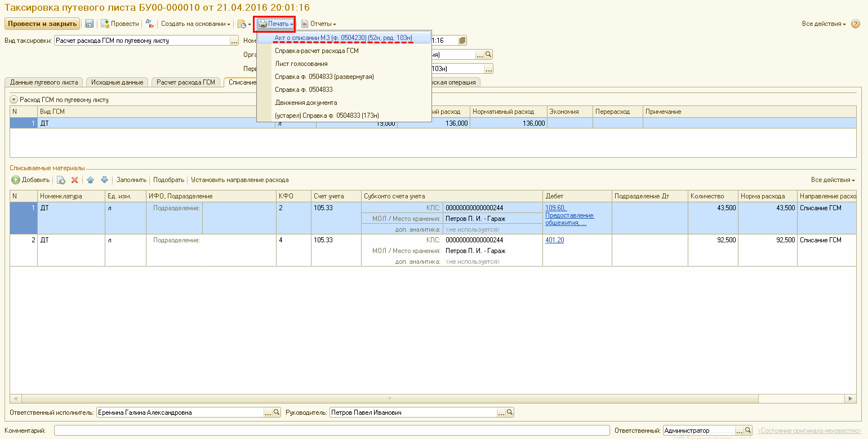Click Номенклатура column header

click(x=72, y=196)
